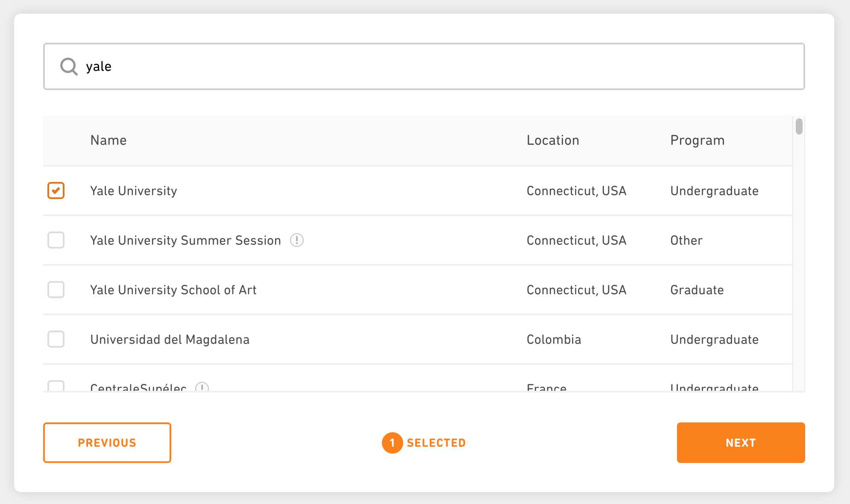Enable the Universidad del Magdalena checkbox
The width and height of the screenshot is (850, 504).
pyautogui.click(x=56, y=339)
